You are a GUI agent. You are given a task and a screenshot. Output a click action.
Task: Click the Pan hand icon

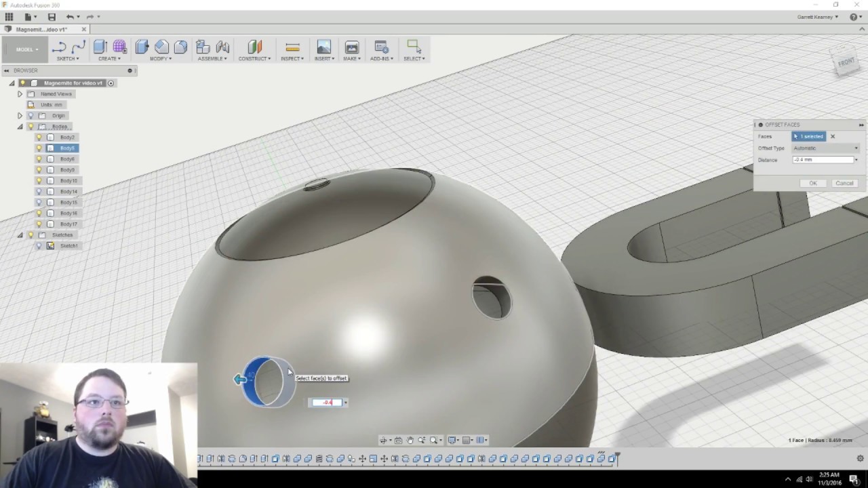pos(410,441)
